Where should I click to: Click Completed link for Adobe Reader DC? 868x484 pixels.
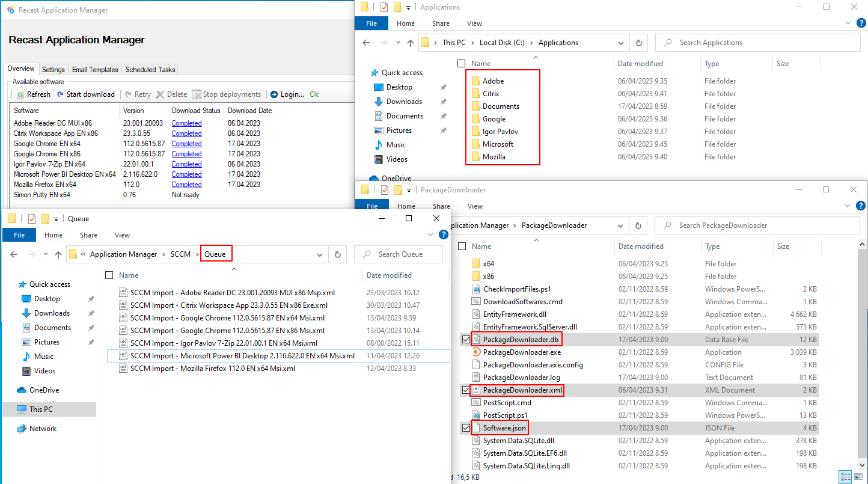[186, 123]
